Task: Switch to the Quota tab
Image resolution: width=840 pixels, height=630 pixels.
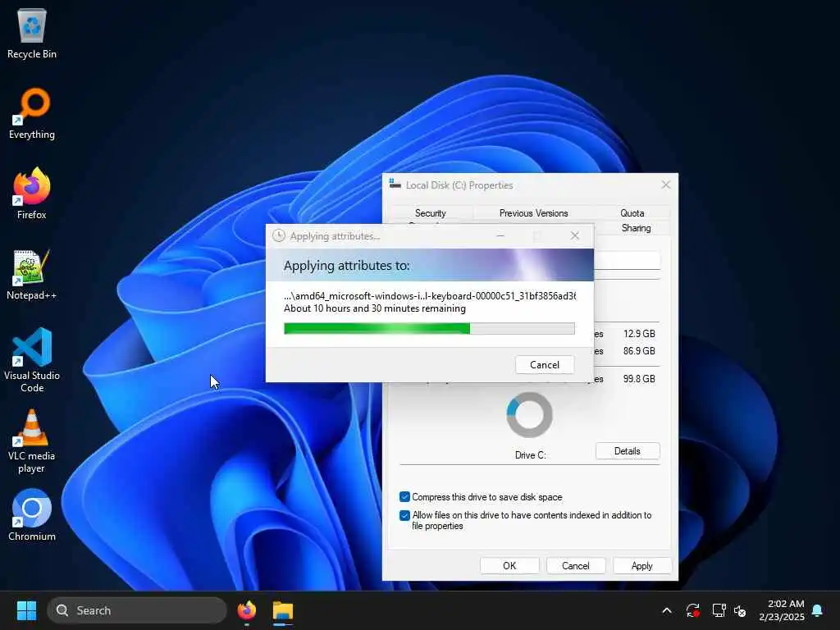Action: pyautogui.click(x=632, y=212)
